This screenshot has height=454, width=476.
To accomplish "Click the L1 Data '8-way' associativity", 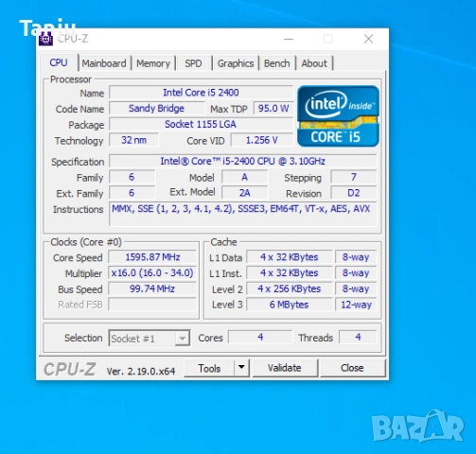I will (356, 257).
